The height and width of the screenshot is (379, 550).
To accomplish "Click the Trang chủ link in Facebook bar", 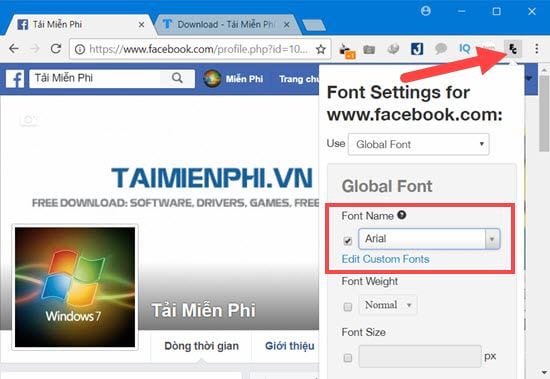I will click(x=299, y=79).
